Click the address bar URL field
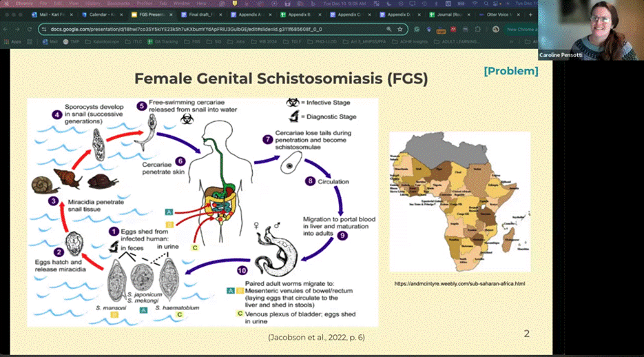This screenshot has width=644, height=357. (207, 30)
